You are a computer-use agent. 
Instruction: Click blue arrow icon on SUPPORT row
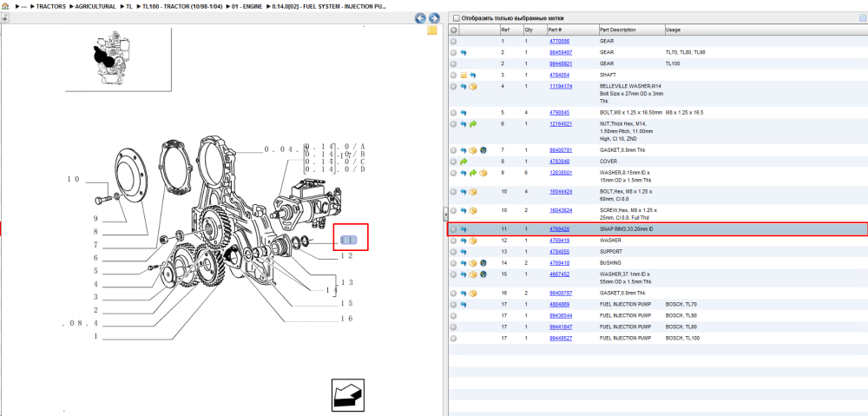[464, 252]
